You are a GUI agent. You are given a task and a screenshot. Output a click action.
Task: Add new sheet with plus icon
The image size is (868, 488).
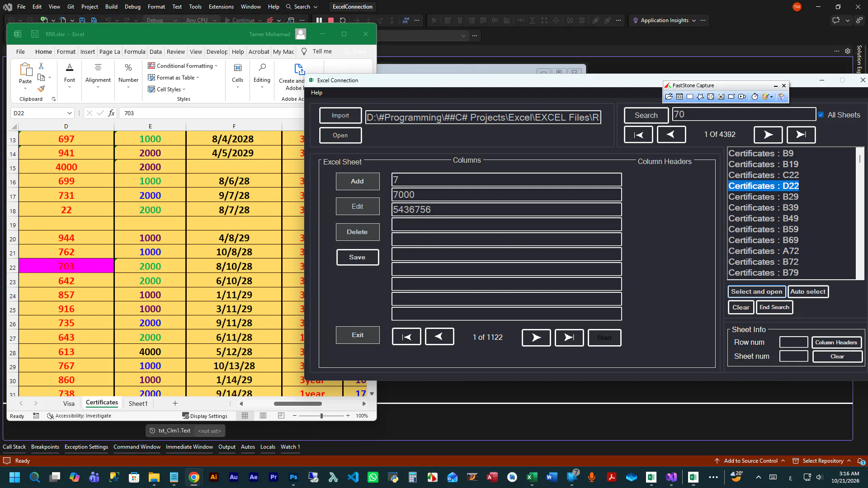175,404
